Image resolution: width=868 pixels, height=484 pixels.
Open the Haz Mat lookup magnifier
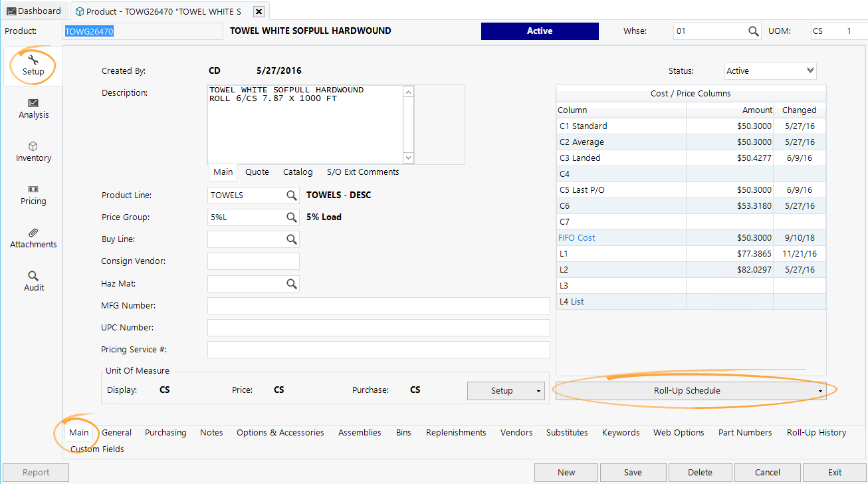tap(291, 283)
